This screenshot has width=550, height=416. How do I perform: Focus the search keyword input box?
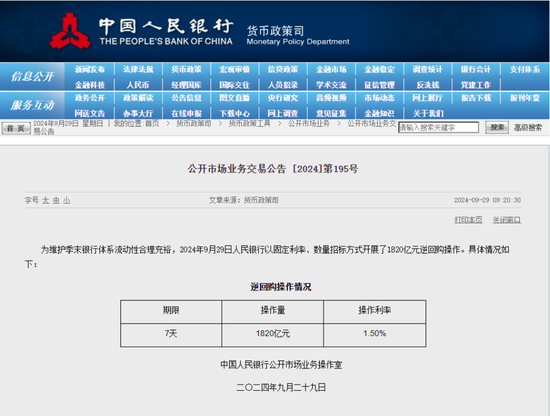[x=438, y=128]
